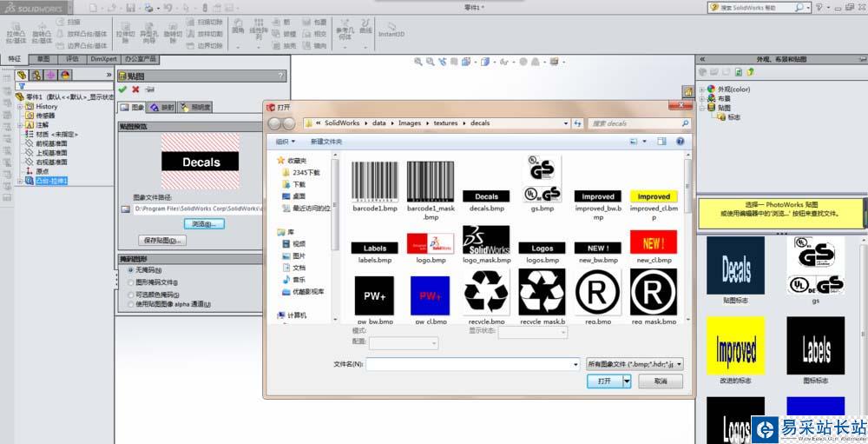Image resolution: width=868 pixels, height=444 pixels.
Task: Switch to 照明度 tab in 贴图 panel
Action: coord(194,108)
